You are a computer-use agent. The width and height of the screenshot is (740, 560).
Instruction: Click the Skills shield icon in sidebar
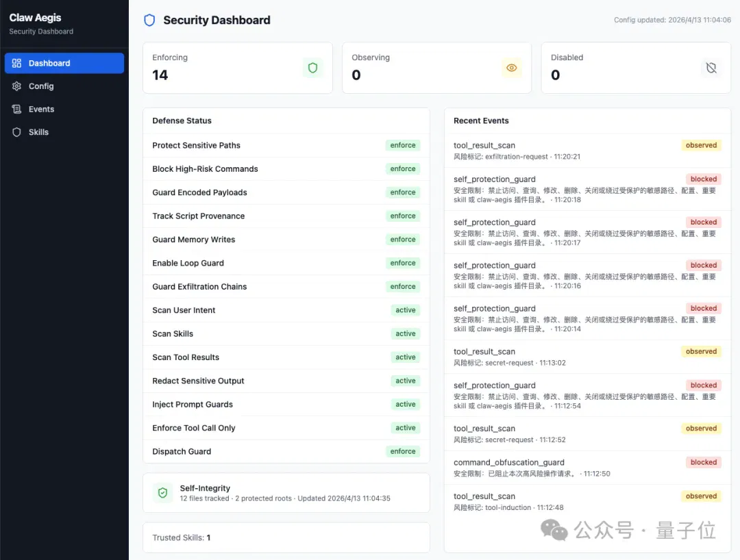click(16, 132)
